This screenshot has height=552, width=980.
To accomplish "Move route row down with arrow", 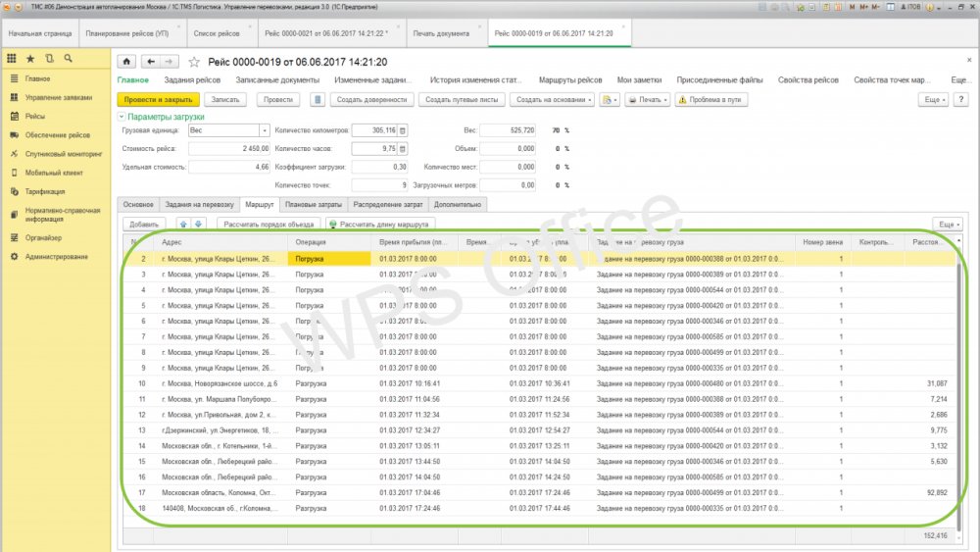I will pyautogui.click(x=197, y=224).
